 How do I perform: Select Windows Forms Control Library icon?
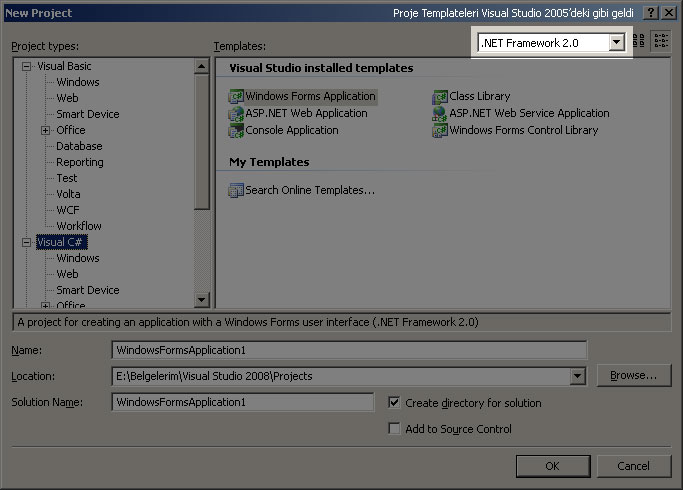(440, 131)
